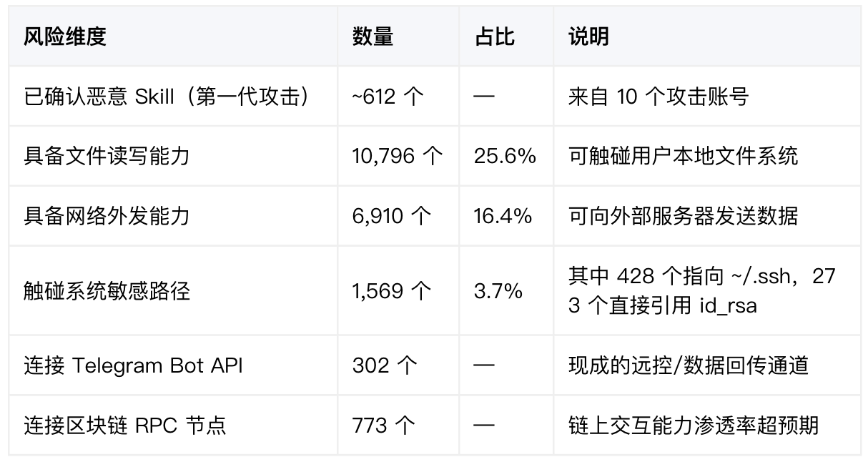Click the 302 个 count cell
The width and height of the screenshot is (868, 462).
pyautogui.click(x=385, y=365)
